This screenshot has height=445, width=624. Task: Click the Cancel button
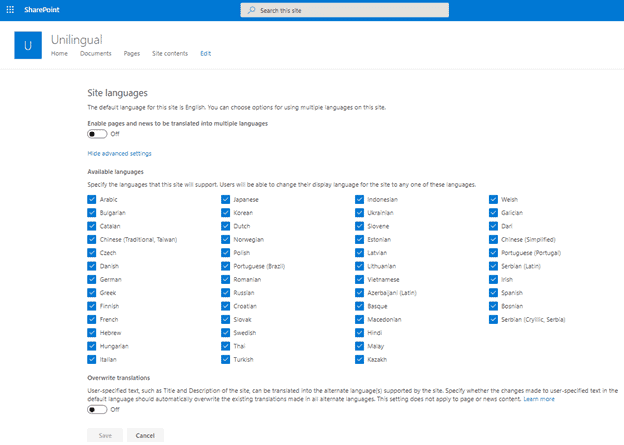click(x=145, y=435)
